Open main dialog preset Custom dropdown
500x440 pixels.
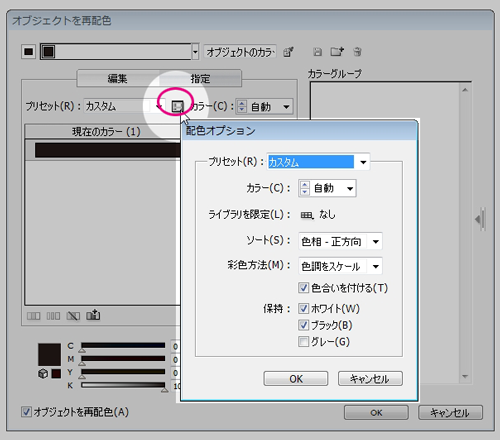[159, 107]
